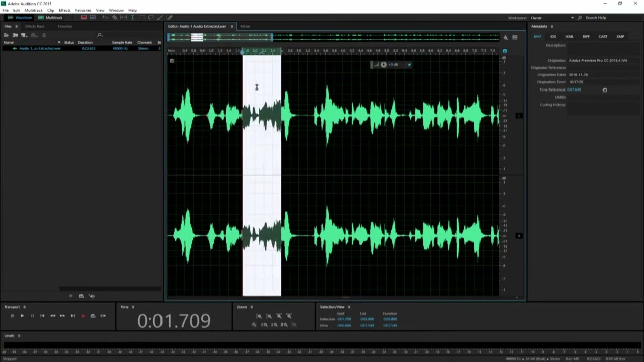Open the Name column sort dropdown
This screenshot has width=644, height=362.
pos(59,42)
